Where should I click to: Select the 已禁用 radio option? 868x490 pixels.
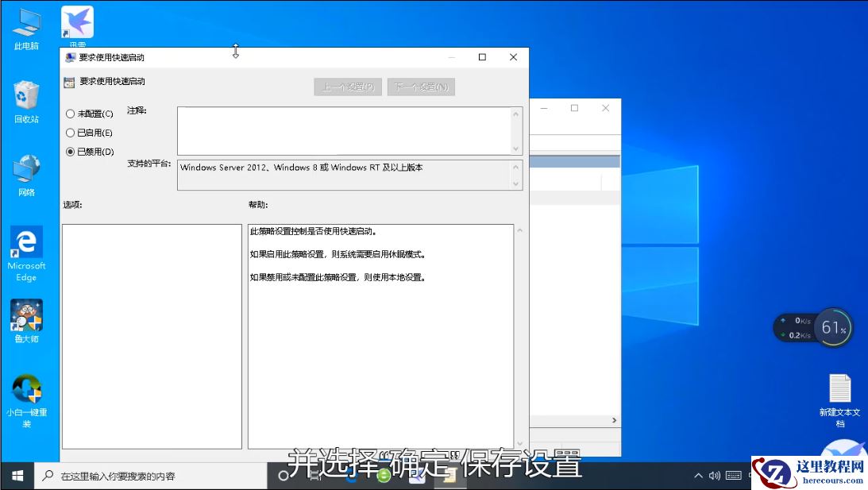71,152
